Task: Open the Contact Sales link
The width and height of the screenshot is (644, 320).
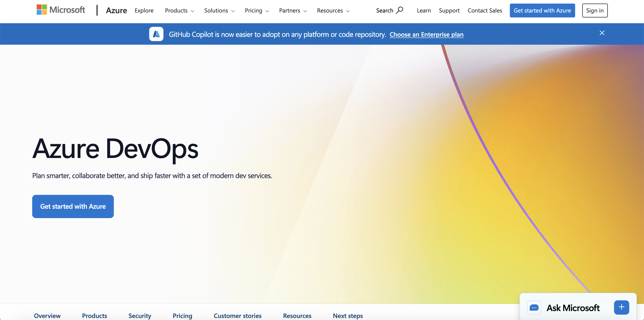Action: [485, 11]
